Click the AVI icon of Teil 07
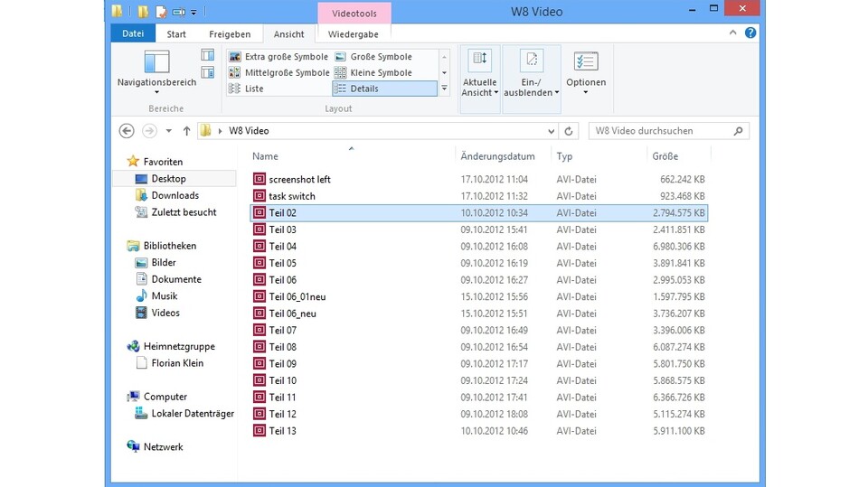The width and height of the screenshot is (868, 487). (259, 331)
